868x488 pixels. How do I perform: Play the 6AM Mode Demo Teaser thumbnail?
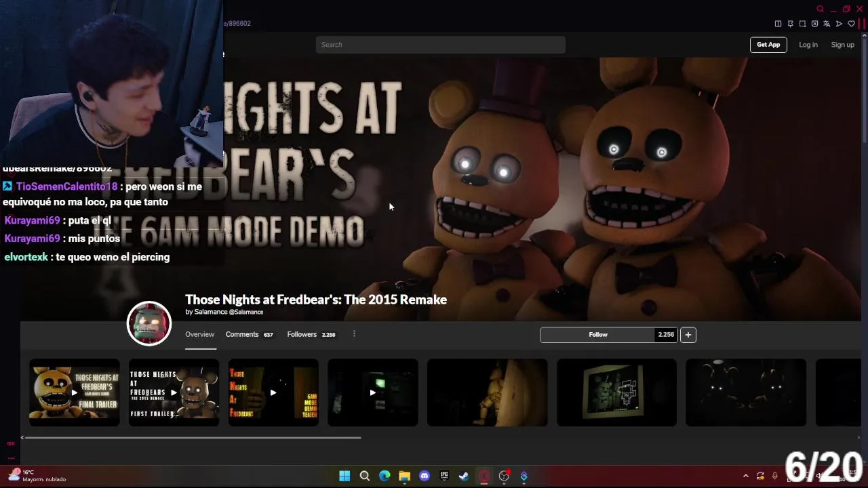pyautogui.click(x=273, y=392)
